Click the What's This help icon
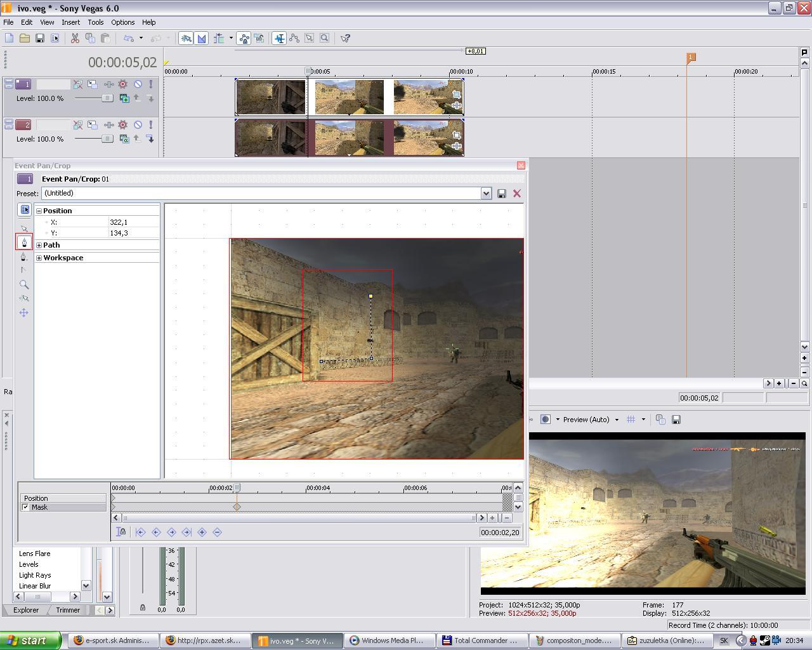The height and width of the screenshot is (650, 812). (x=345, y=38)
